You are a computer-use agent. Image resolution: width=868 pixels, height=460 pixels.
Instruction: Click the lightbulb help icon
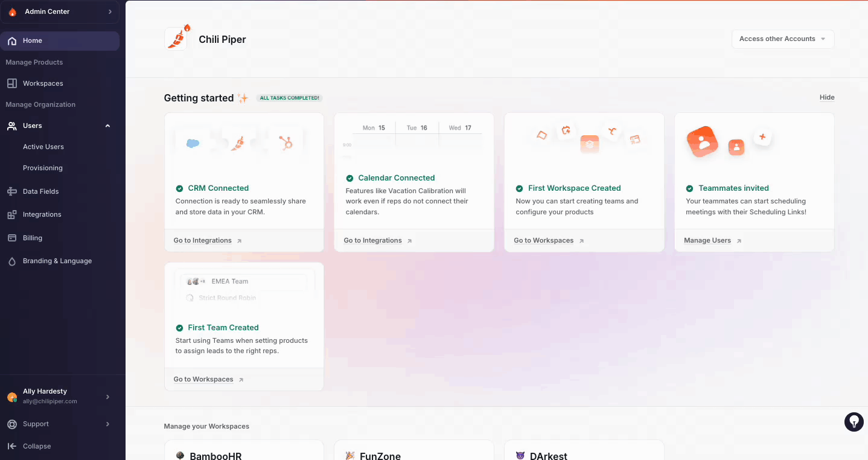tap(854, 422)
